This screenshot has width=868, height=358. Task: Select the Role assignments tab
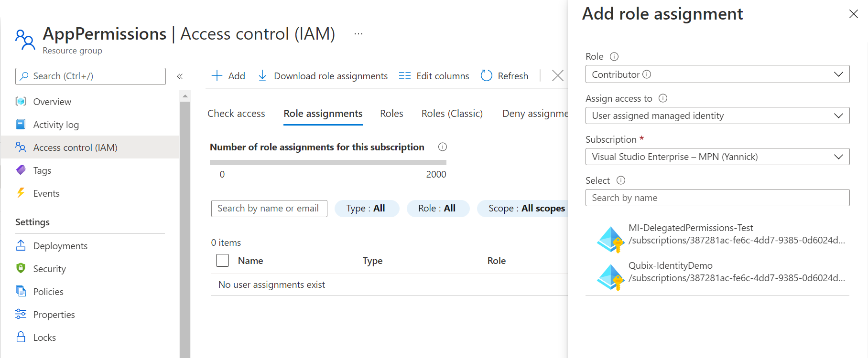pyautogui.click(x=323, y=114)
